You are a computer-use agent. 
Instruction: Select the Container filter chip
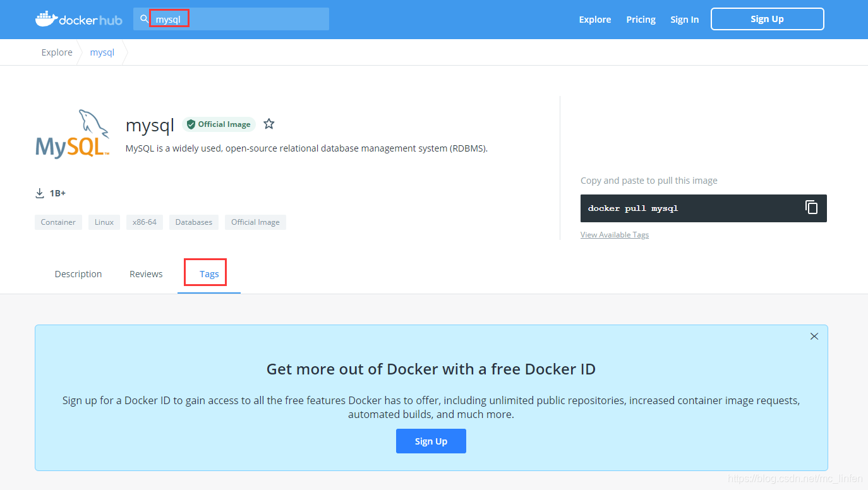tap(58, 222)
